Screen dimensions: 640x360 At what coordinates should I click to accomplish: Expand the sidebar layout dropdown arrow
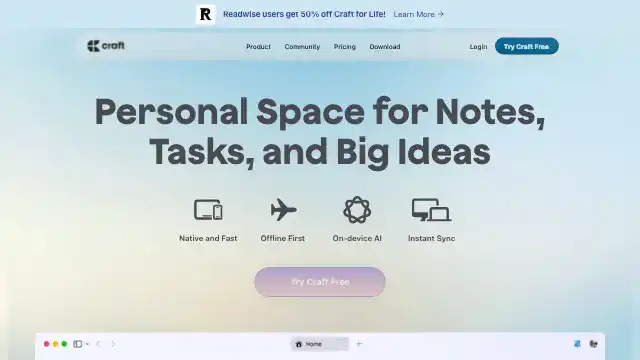click(87, 344)
